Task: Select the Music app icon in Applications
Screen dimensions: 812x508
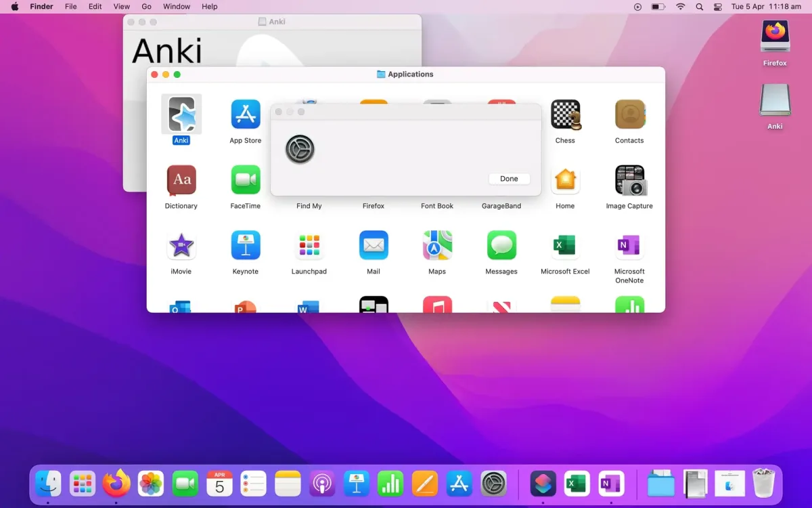Action: [437, 305]
